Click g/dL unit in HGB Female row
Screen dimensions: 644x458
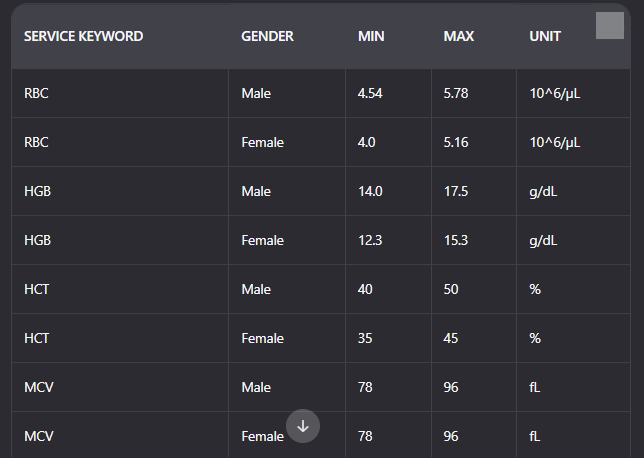click(543, 240)
